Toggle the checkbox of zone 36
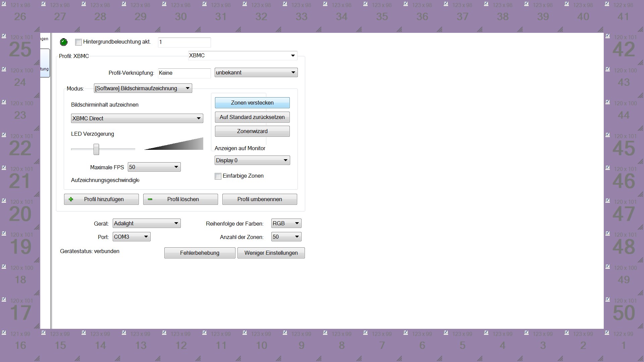 click(x=406, y=4)
